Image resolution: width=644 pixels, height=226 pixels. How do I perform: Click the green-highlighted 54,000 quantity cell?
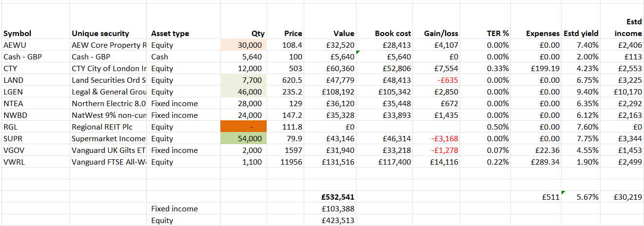coord(243,138)
